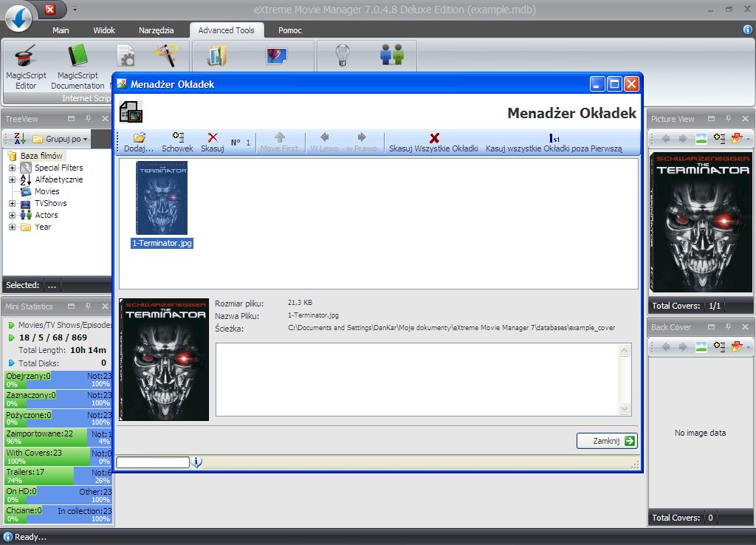Click Move First arrow button
Screen dimensions: 756x545
coord(279,143)
